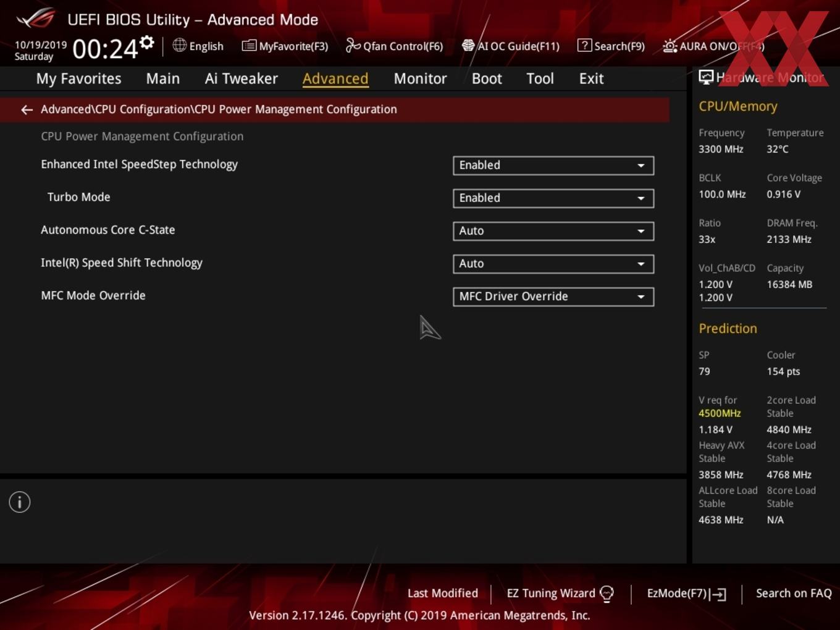Screen dimensions: 840x630
Task: Click the globe language icon
Action: [x=179, y=45]
